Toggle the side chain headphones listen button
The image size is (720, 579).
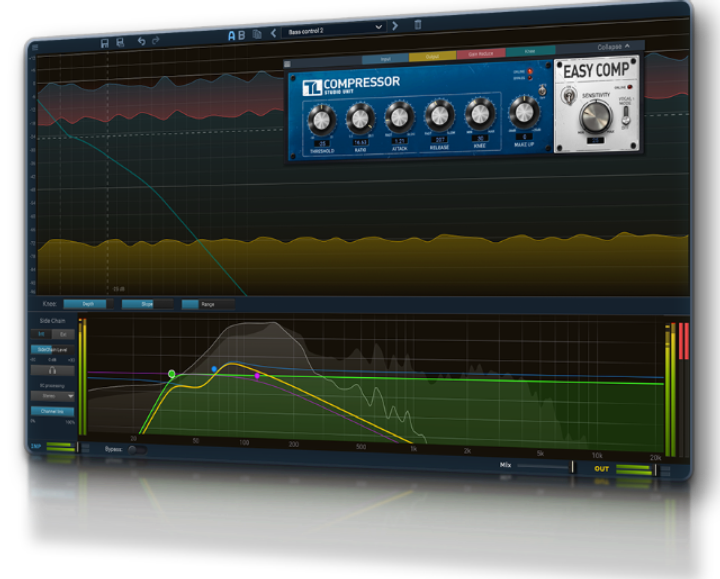[x=52, y=370]
